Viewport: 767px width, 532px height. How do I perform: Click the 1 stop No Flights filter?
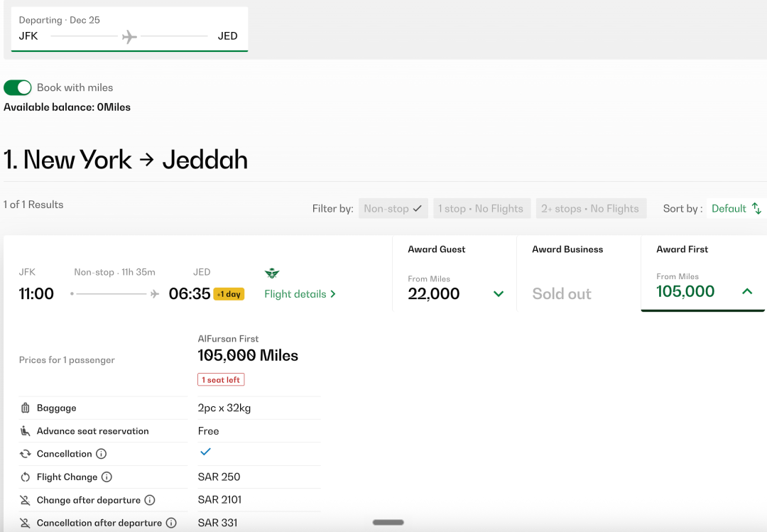pyautogui.click(x=482, y=209)
